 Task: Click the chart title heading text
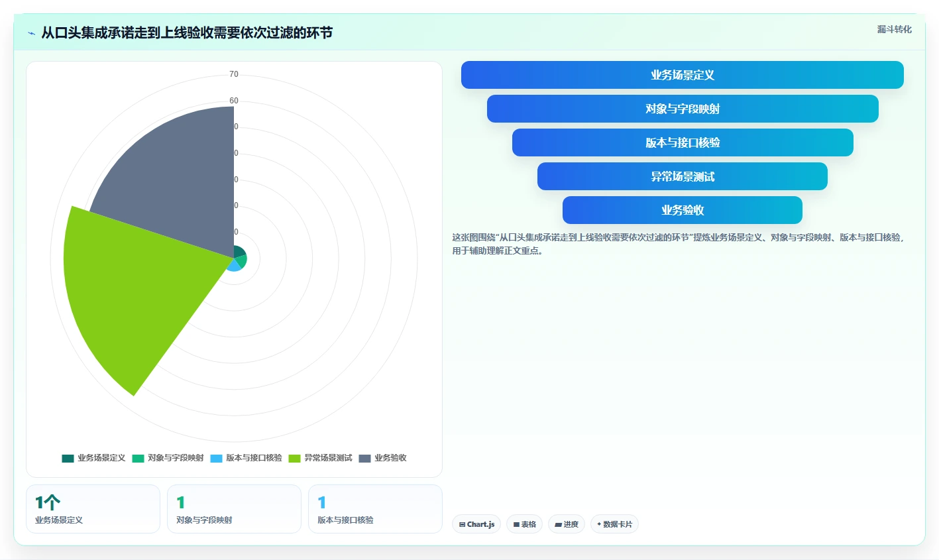pos(187,32)
